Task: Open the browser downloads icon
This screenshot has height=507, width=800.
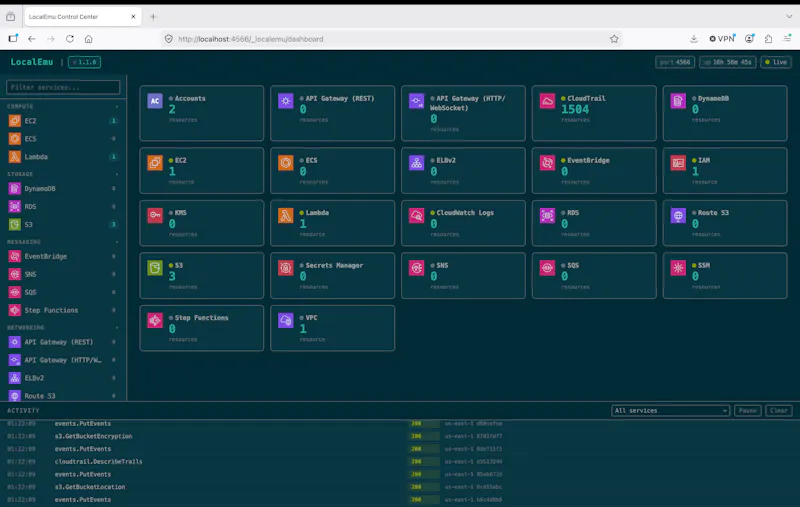Action: point(694,39)
